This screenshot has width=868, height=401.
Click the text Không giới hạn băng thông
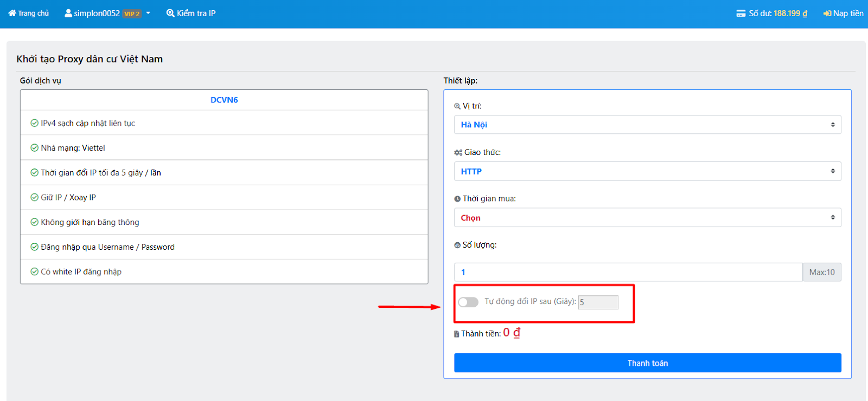click(90, 222)
